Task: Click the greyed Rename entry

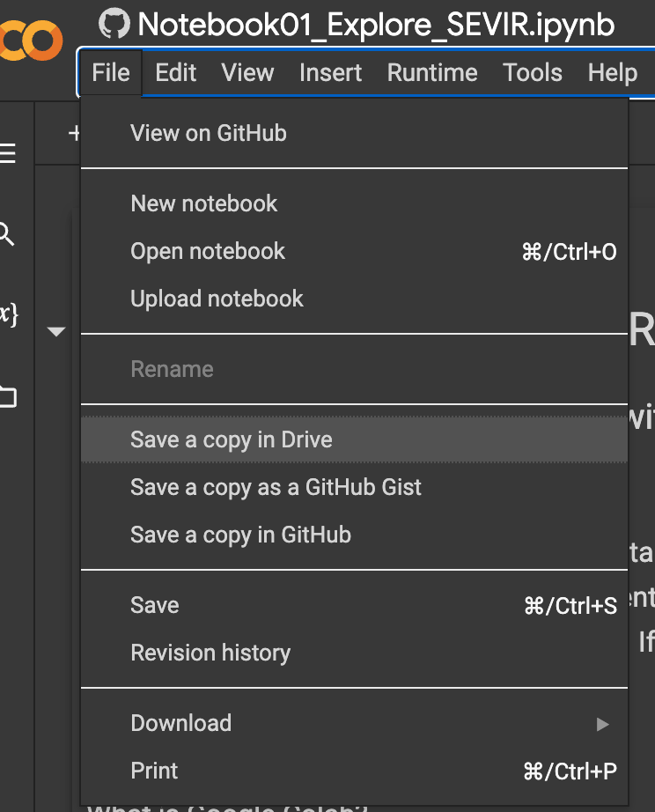Action: tap(354, 369)
